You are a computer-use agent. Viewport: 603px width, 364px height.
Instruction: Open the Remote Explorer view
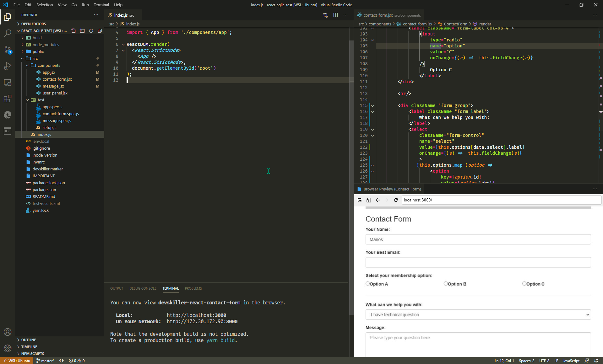pos(8,83)
